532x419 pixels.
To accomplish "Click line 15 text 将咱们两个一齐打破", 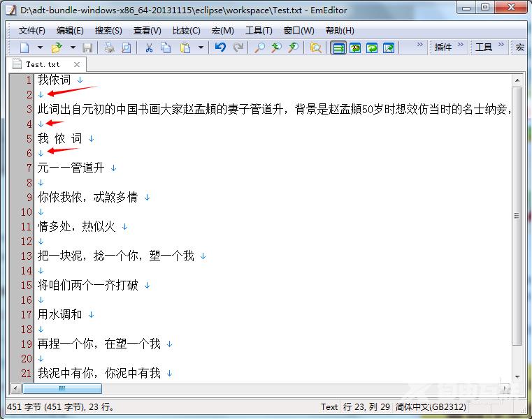I will click(x=88, y=285).
